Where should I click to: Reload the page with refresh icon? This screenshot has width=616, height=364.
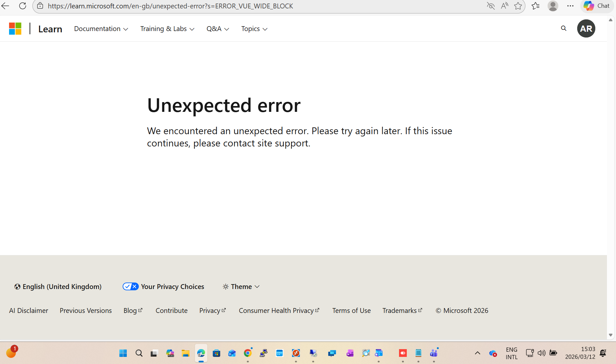click(23, 6)
